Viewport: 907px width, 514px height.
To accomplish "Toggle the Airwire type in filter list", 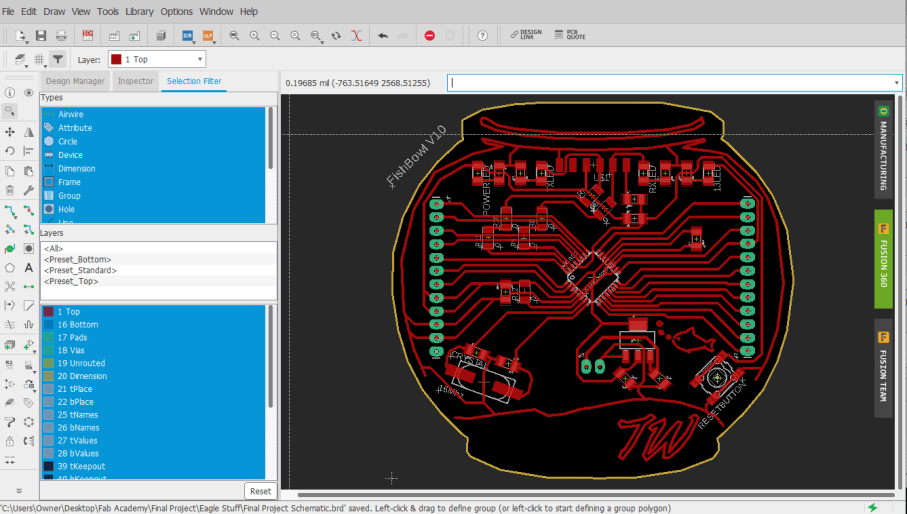I will tap(70, 114).
